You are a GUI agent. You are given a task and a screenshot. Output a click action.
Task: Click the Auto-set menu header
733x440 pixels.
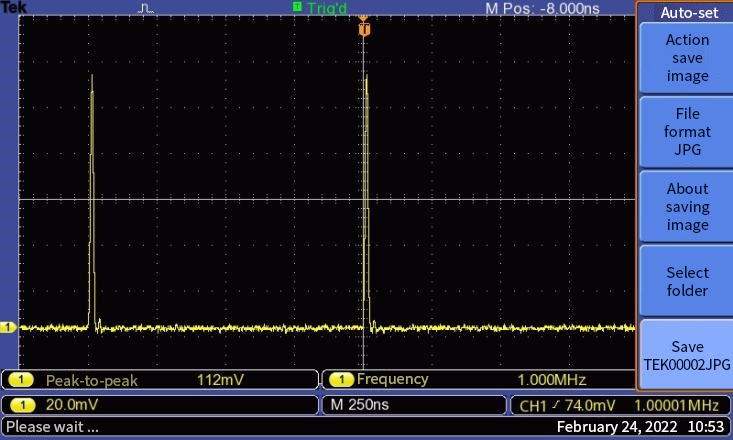[x=689, y=13]
